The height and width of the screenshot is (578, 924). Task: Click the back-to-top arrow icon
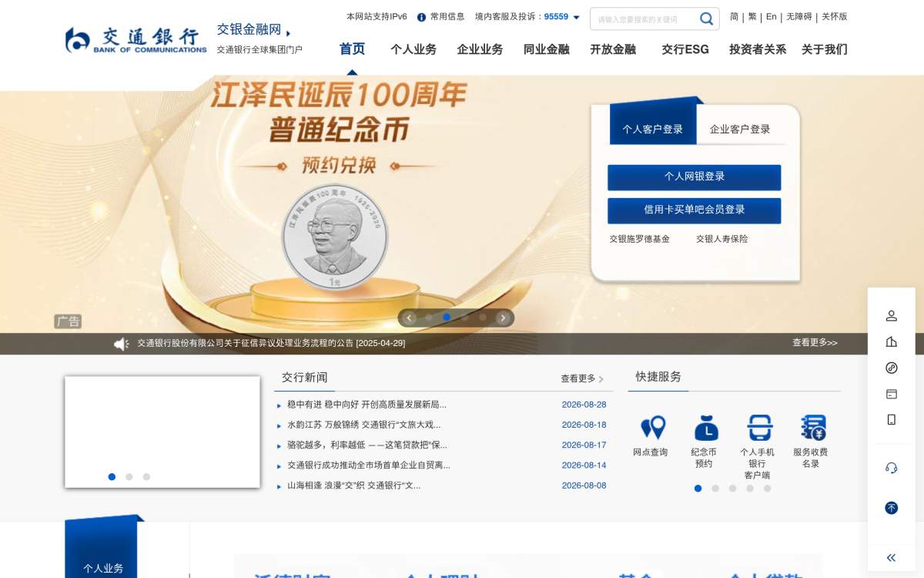[x=891, y=508]
